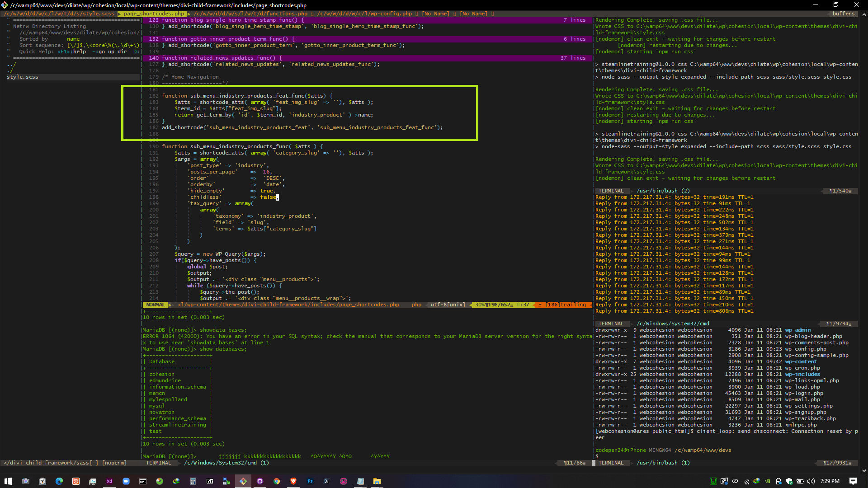Open Windows Security tray icon
This screenshot has height=488, width=868.
[789, 481]
